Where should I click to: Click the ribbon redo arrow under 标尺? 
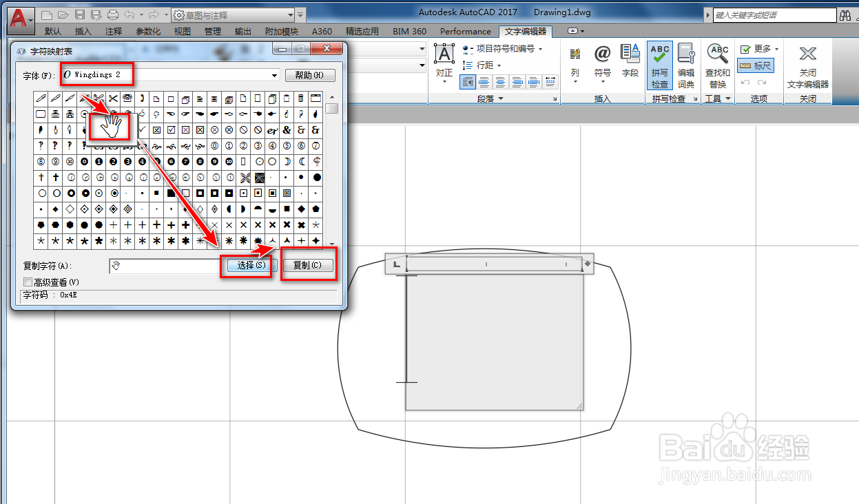point(762,82)
